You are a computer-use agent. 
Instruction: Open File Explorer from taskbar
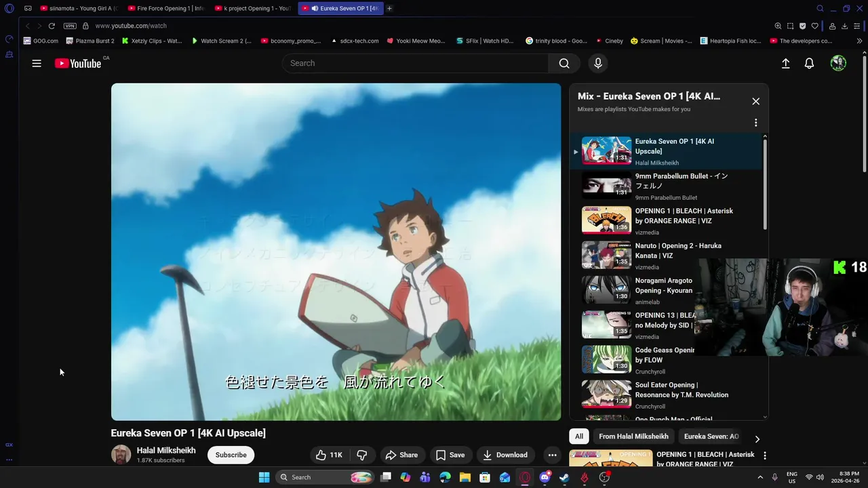465,477
